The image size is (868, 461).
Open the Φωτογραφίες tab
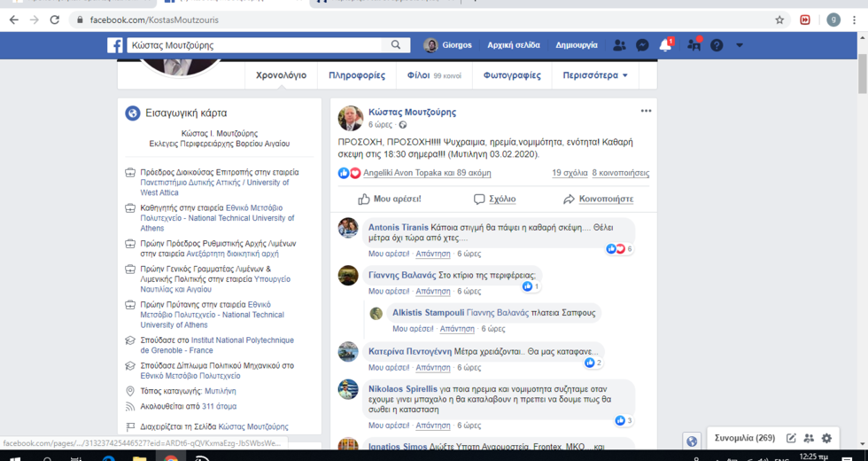[x=512, y=75]
